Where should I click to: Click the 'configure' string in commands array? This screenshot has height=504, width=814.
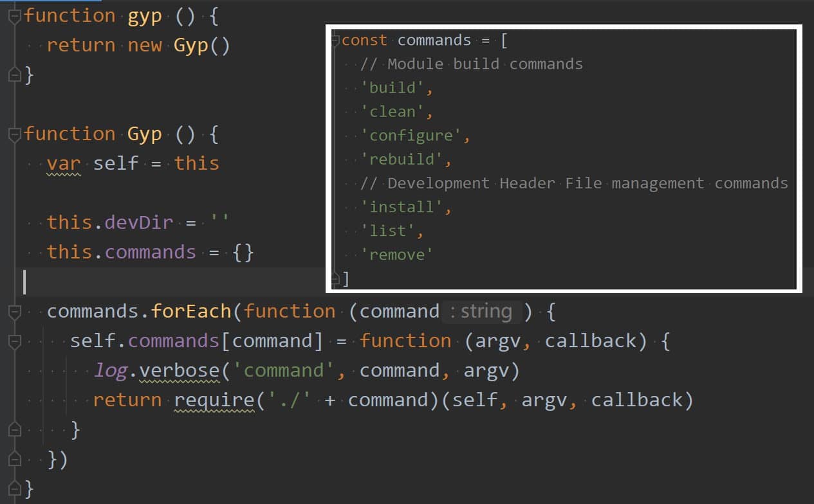click(x=411, y=135)
